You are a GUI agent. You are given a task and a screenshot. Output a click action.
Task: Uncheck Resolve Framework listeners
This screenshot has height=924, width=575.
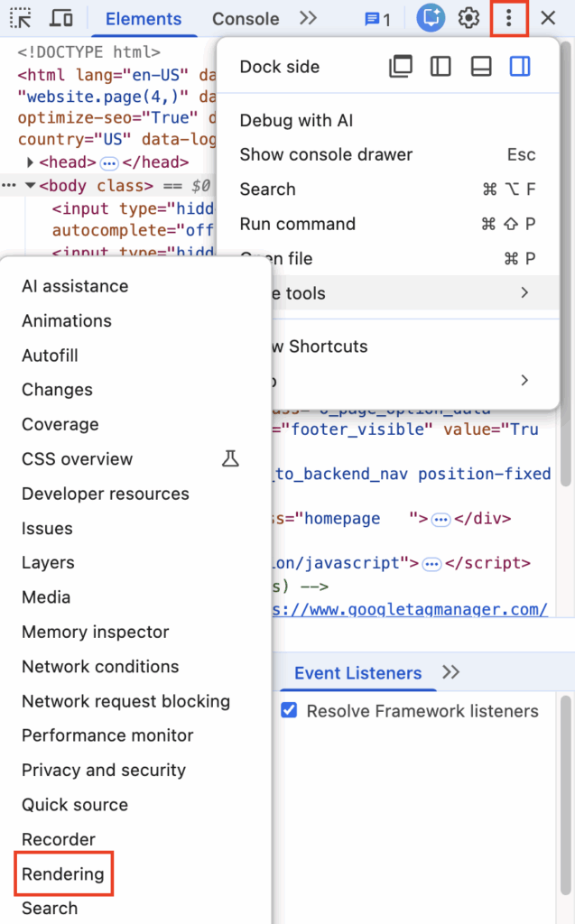(x=289, y=711)
